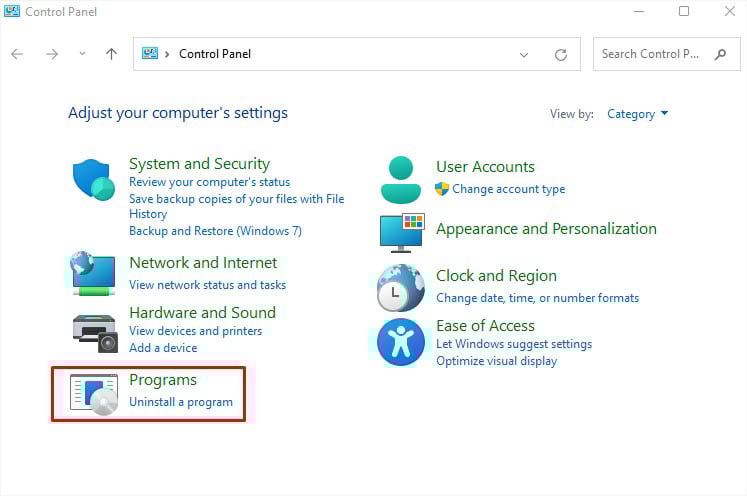Open the address bar history dropdown
Image resolution: width=747 pixels, height=496 pixels.
(524, 54)
